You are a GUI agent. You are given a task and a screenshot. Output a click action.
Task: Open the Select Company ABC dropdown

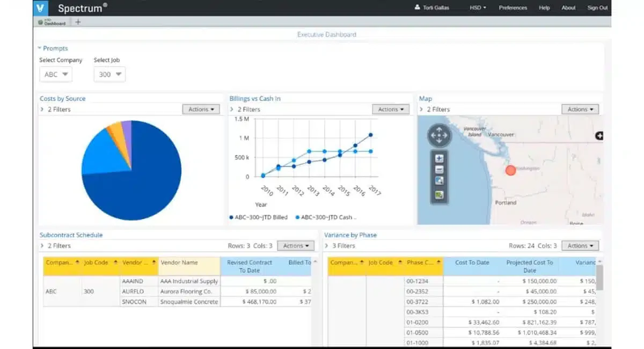tap(56, 74)
